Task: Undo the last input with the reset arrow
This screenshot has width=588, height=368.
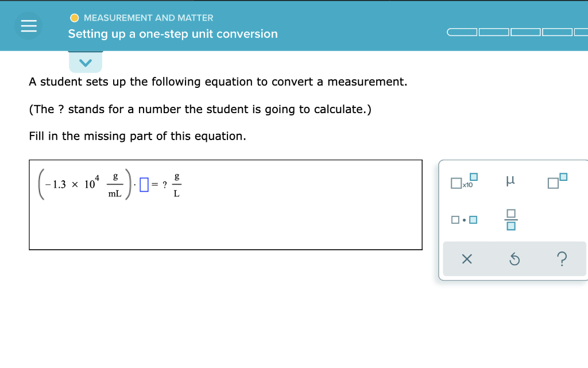Action: (x=514, y=259)
